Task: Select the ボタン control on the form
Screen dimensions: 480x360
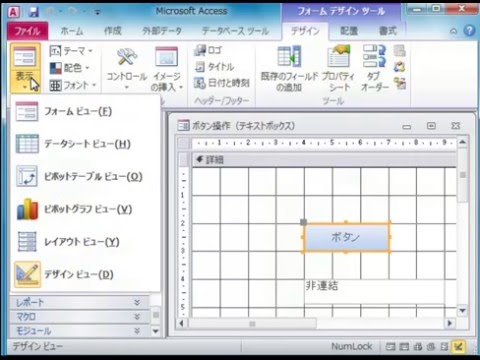Action: click(x=346, y=237)
